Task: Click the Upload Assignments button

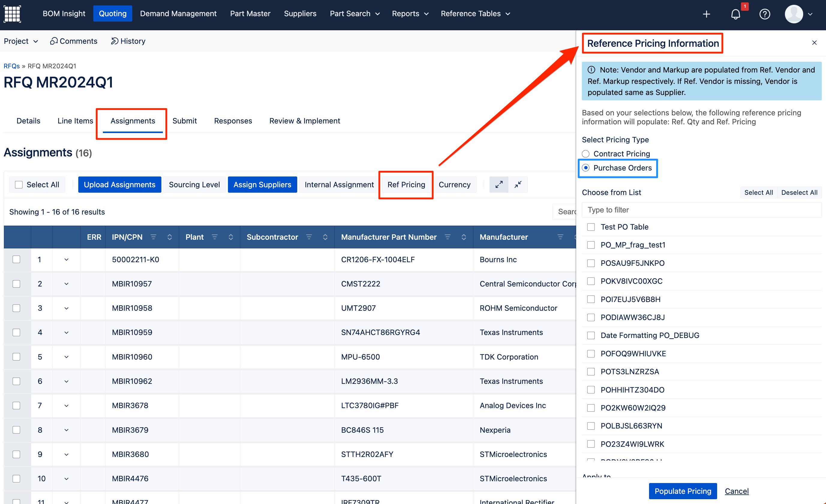Action: coord(119,185)
